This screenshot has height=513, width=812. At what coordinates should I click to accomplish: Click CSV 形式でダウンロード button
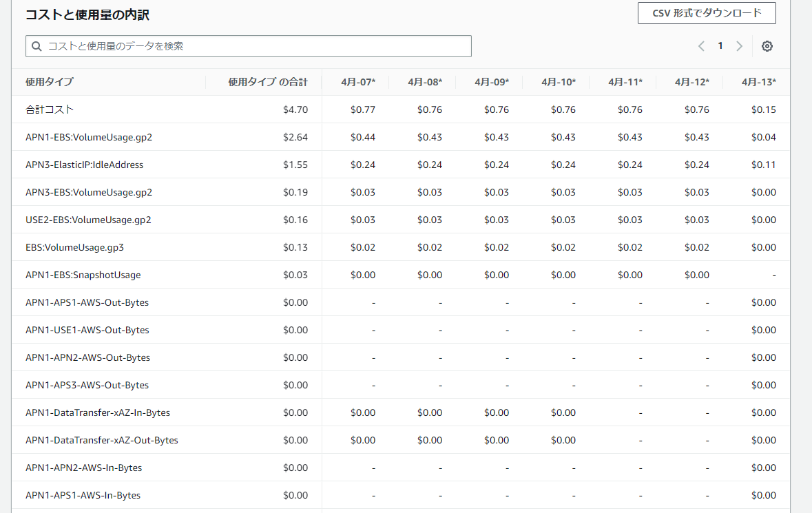click(707, 13)
